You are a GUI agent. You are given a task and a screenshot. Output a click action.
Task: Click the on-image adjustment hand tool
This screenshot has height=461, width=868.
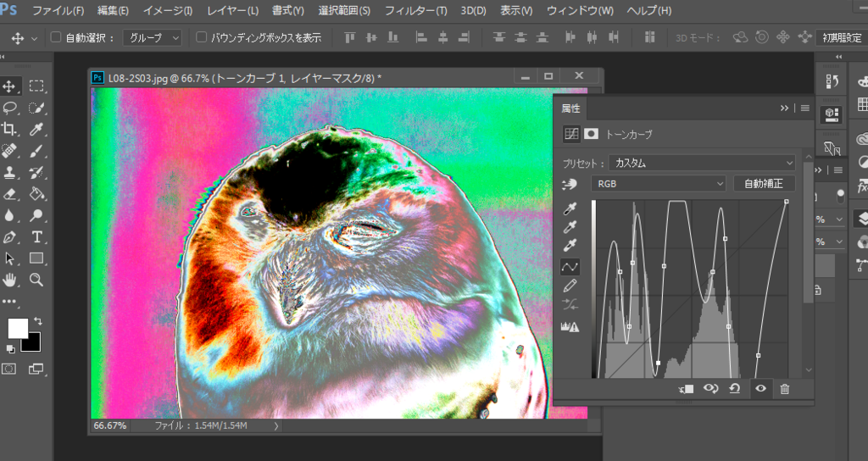569,185
